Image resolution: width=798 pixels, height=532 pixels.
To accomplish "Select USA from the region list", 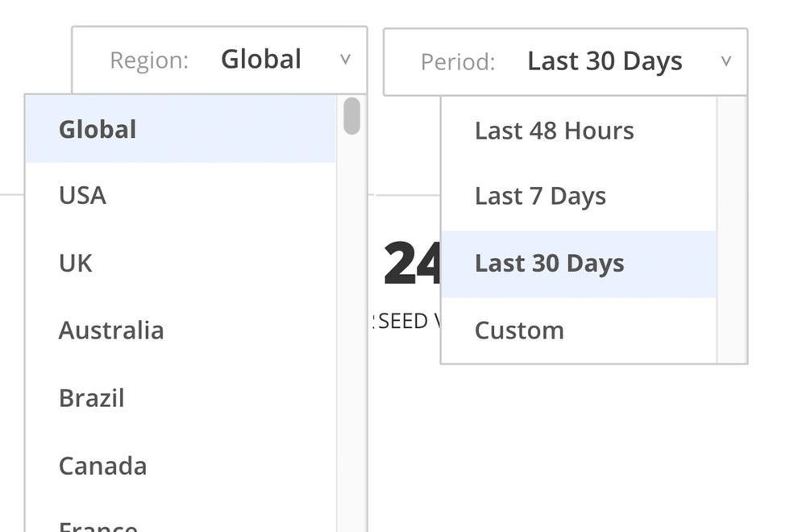I will pos(81,195).
